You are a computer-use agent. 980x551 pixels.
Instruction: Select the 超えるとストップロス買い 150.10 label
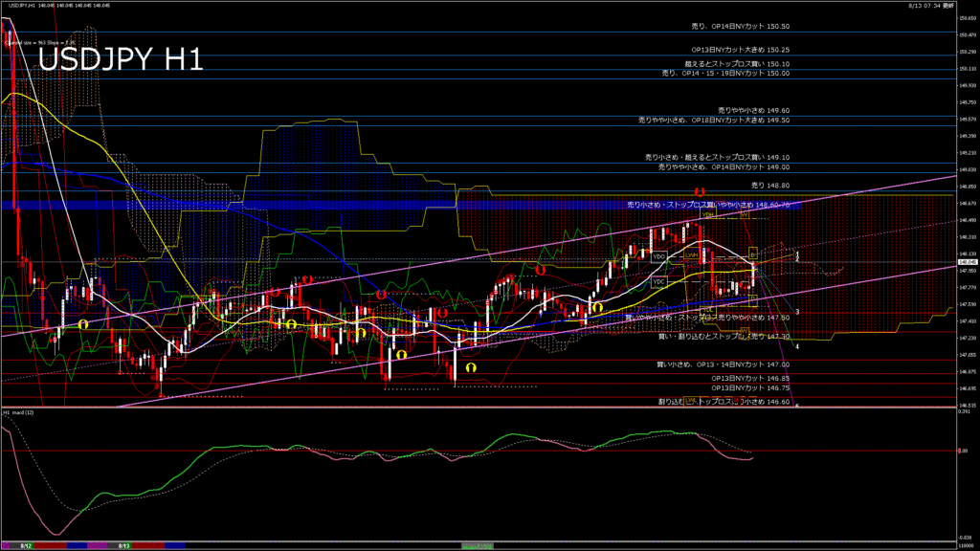coord(736,64)
